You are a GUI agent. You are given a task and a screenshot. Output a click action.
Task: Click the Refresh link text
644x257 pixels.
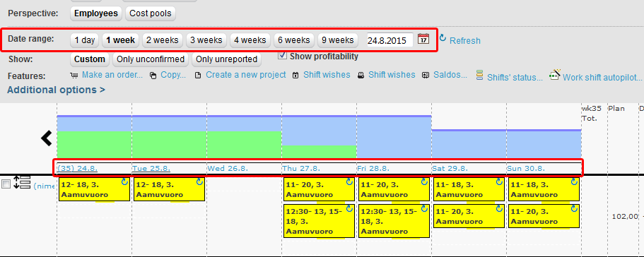[x=465, y=40]
